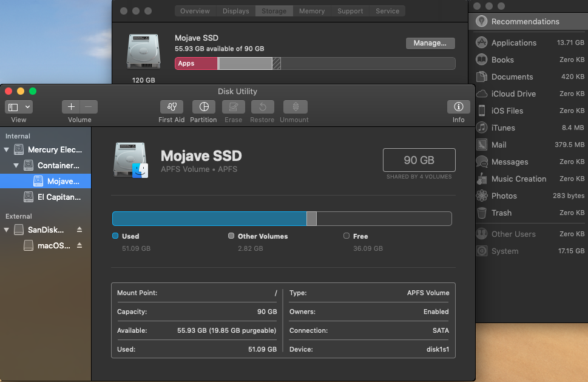This screenshot has width=588, height=382.
Task: Click the Connection value SATA
Action: tap(441, 330)
